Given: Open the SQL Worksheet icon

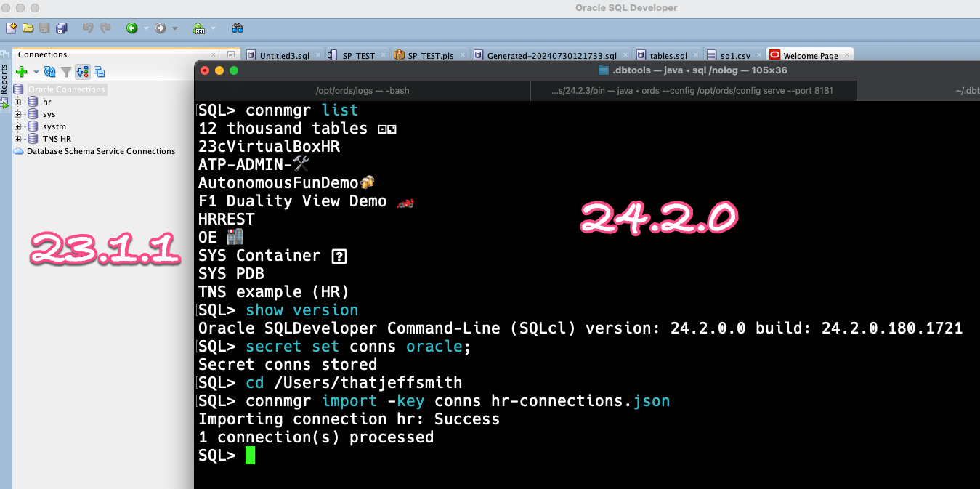Looking at the screenshot, I should pos(198,28).
